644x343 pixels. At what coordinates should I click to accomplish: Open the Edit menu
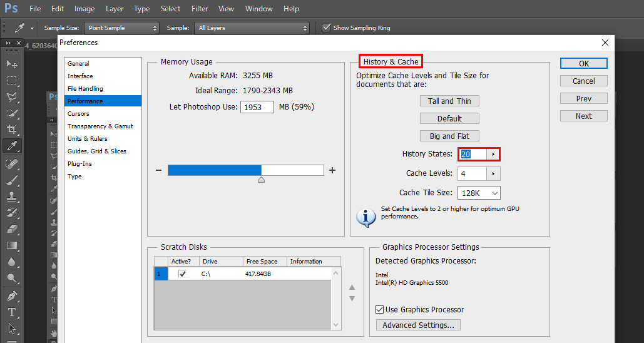(58, 9)
